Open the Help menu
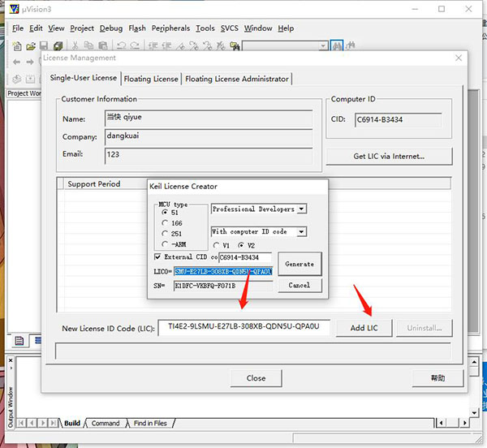The width and height of the screenshot is (487, 448). tap(286, 28)
